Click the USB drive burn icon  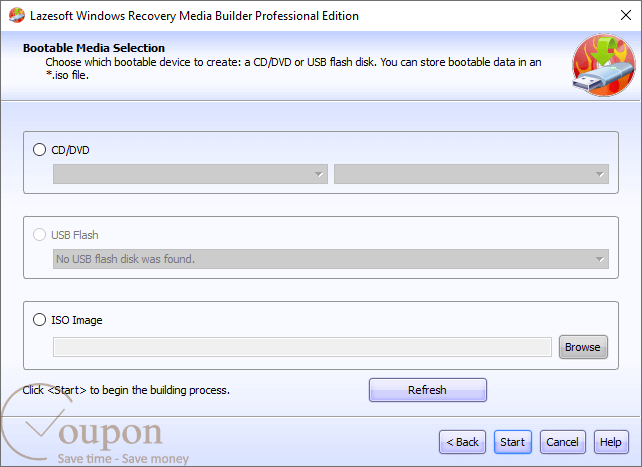pos(604,65)
